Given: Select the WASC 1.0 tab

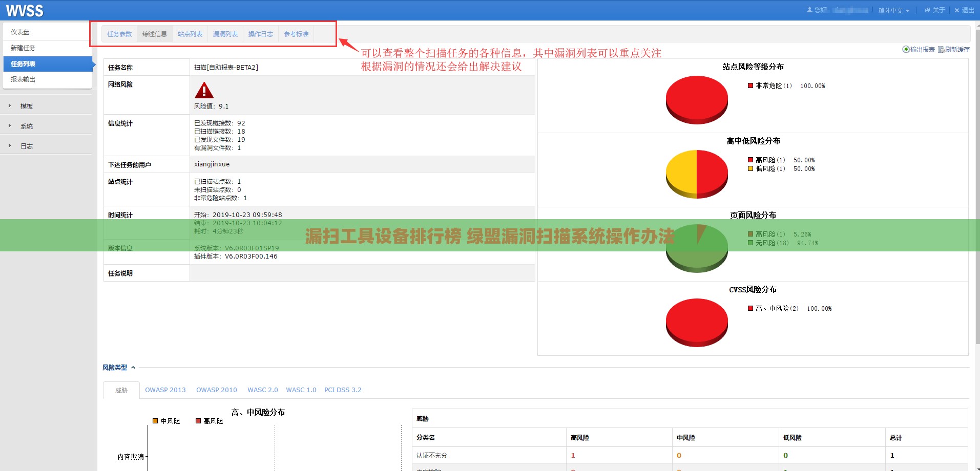Looking at the screenshot, I should tap(301, 390).
